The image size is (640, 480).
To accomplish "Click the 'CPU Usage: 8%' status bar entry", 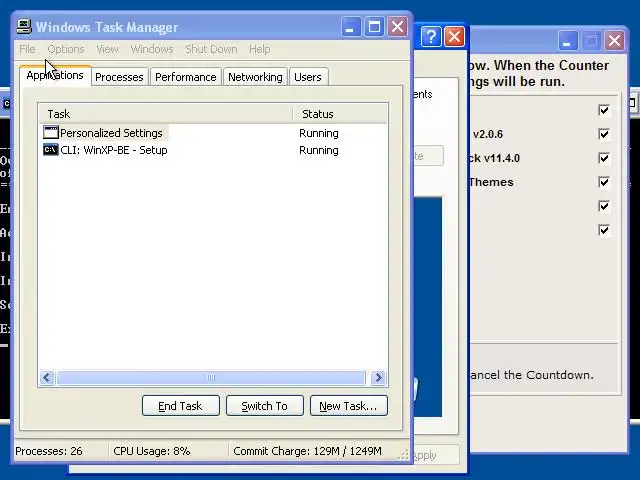I will (x=152, y=451).
